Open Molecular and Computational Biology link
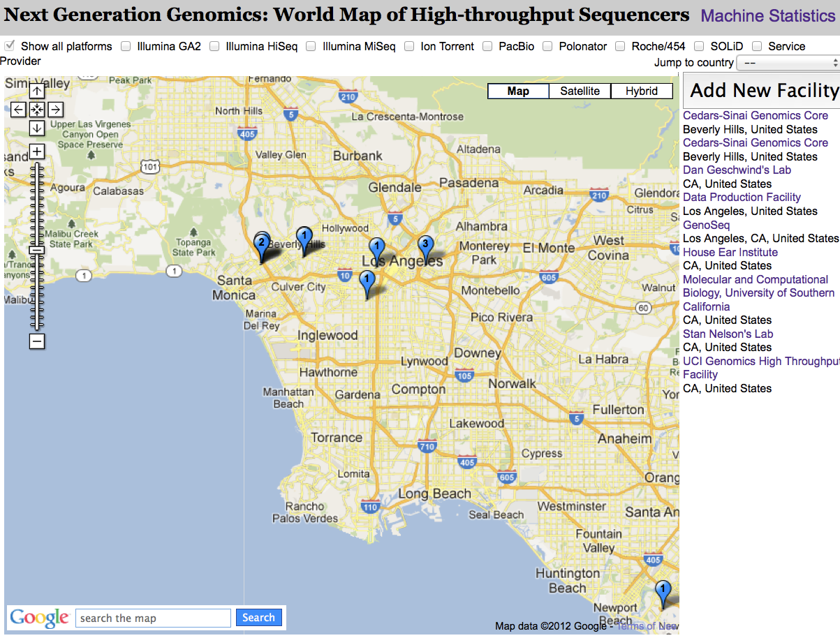Viewport: 840px width, 638px height. (x=758, y=293)
